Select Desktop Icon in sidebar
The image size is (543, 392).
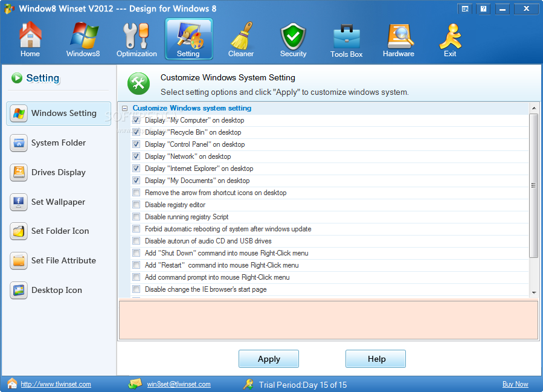point(59,290)
